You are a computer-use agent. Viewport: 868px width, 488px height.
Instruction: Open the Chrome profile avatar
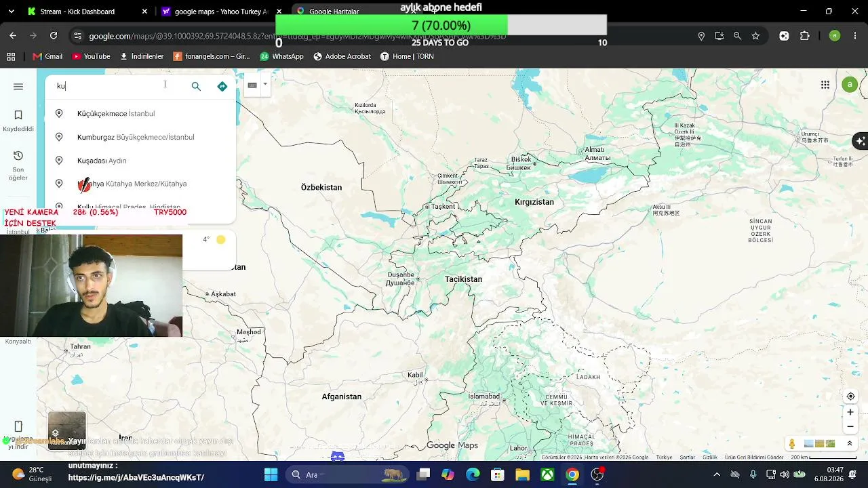coord(835,36)
